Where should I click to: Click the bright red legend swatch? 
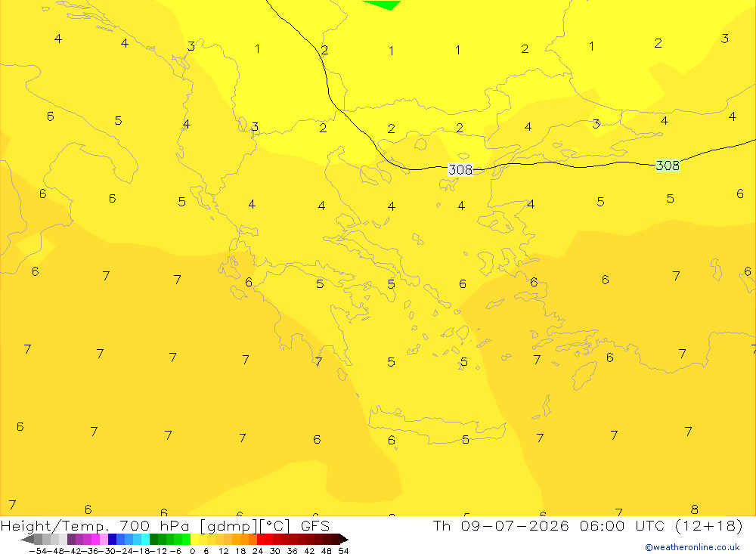[x=261, y=540]
